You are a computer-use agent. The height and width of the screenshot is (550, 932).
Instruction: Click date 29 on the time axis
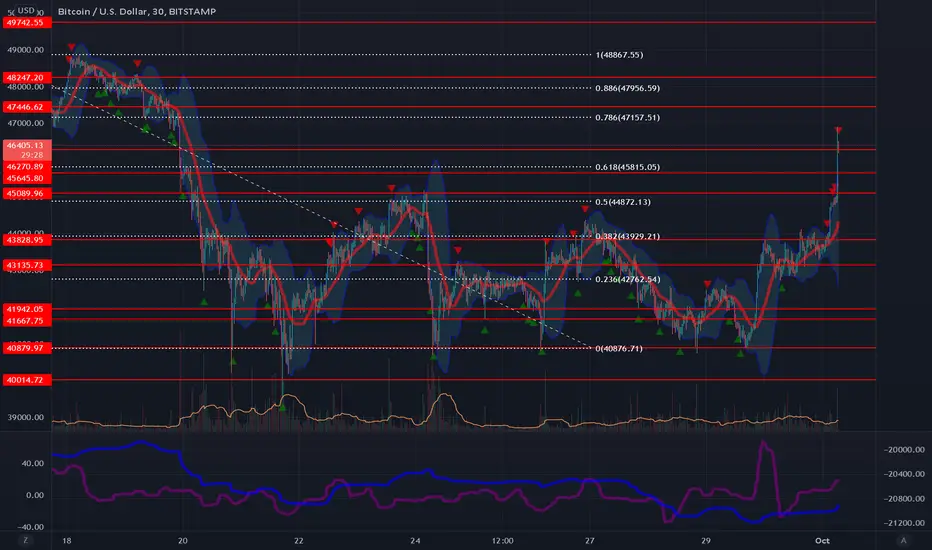tap(706, 540)
